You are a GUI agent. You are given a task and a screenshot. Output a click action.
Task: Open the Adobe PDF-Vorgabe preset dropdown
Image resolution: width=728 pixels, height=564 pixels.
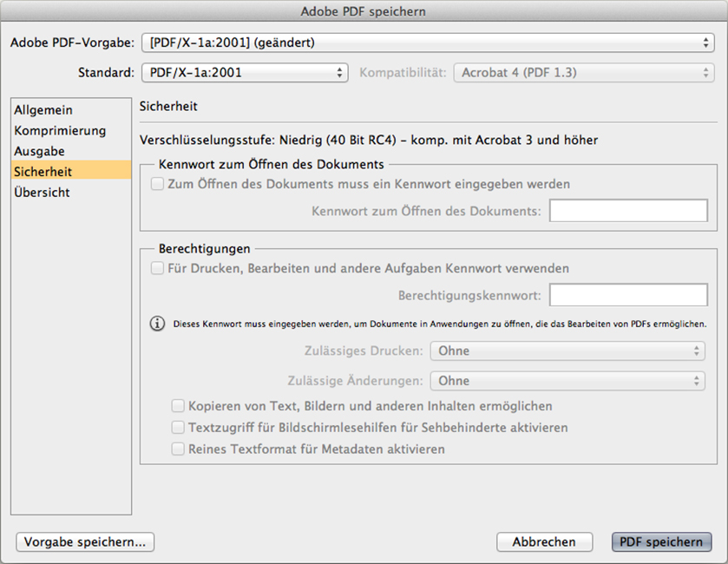tap(428, 43)
